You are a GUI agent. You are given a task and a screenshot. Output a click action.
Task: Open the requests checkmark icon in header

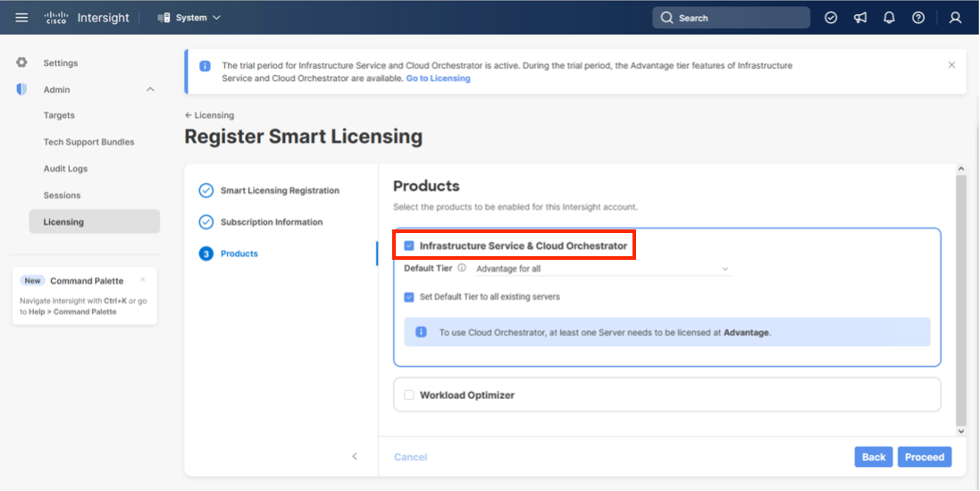coord(831,18)
